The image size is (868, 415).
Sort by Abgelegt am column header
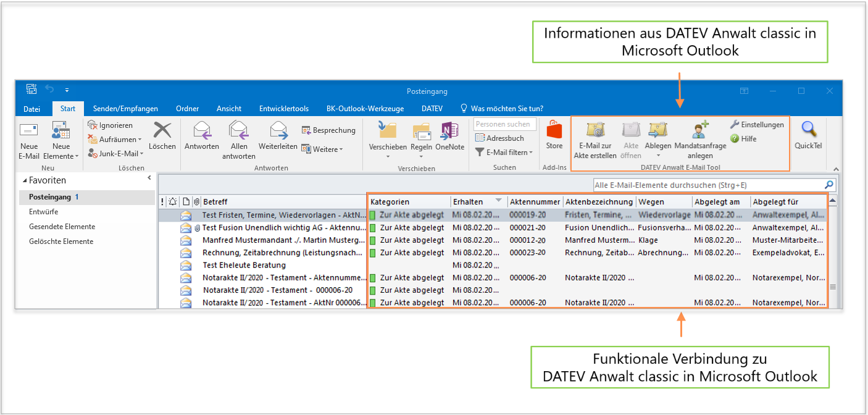pyautogui.click(x=720, y=202)
